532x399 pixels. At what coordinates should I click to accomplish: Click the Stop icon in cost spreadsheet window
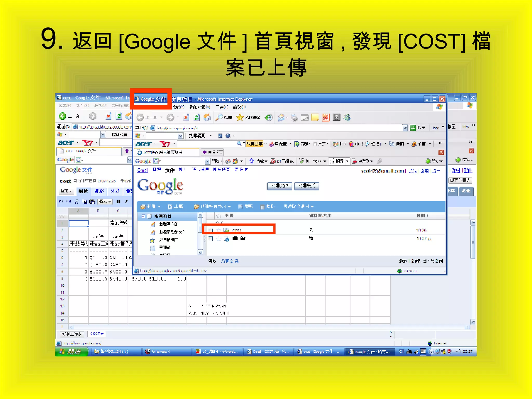click(x=108, y=116)
